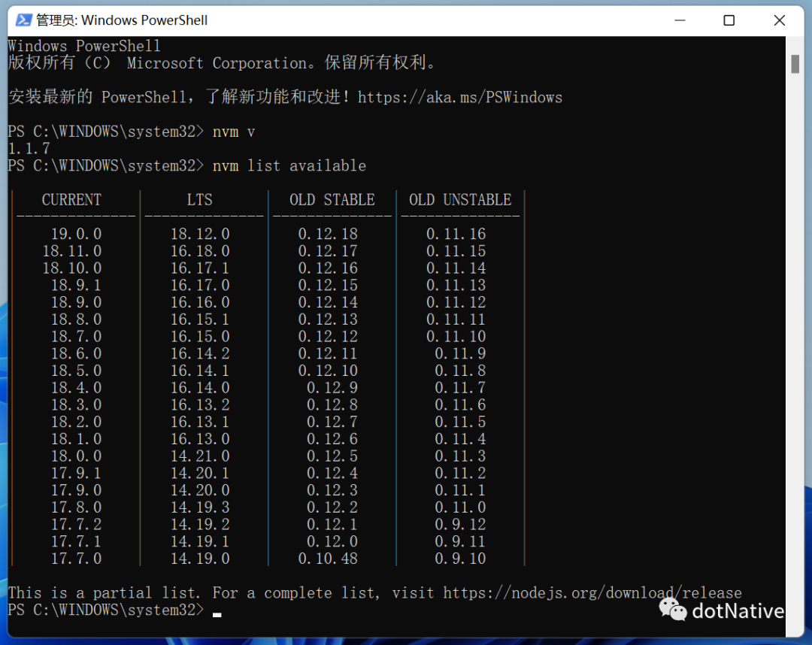Click version 0.12.18 in OLD STABLE column

point(329,234)
